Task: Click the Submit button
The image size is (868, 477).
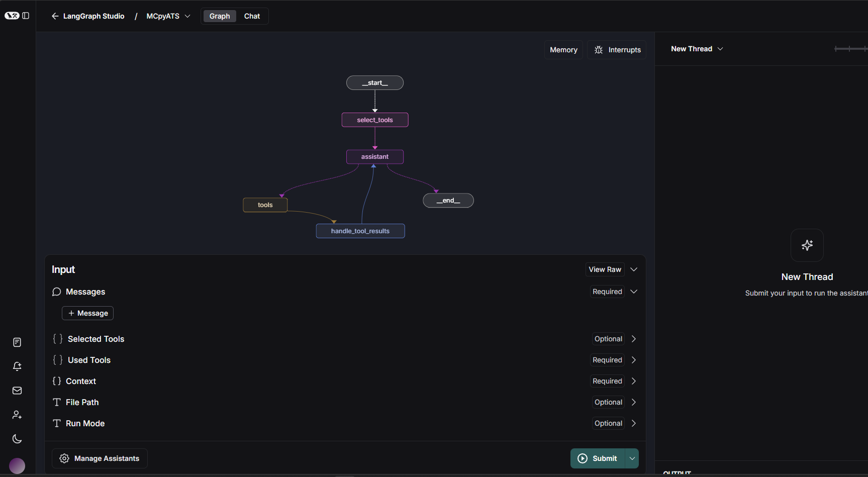Action: coord(597,458)
